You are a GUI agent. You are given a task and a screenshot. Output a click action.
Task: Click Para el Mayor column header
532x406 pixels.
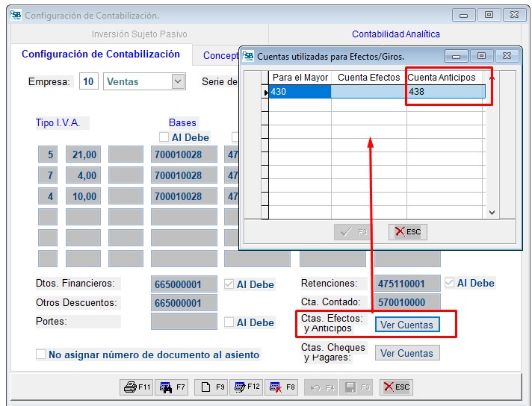300,78
